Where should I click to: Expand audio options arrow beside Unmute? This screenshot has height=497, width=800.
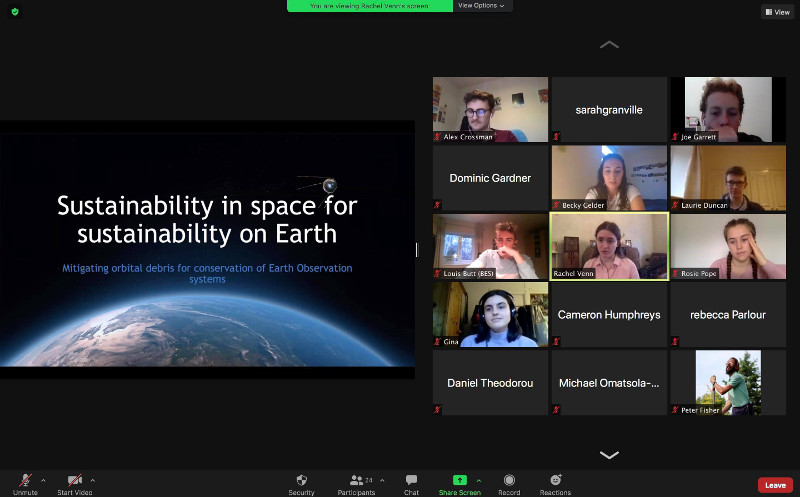coord(43,480)
